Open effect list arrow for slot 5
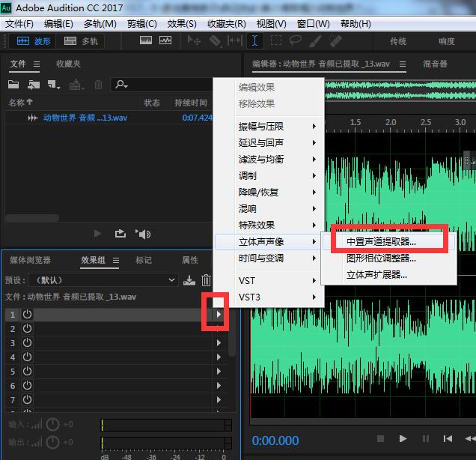The image size is (476, 460). tap(219, 371)
